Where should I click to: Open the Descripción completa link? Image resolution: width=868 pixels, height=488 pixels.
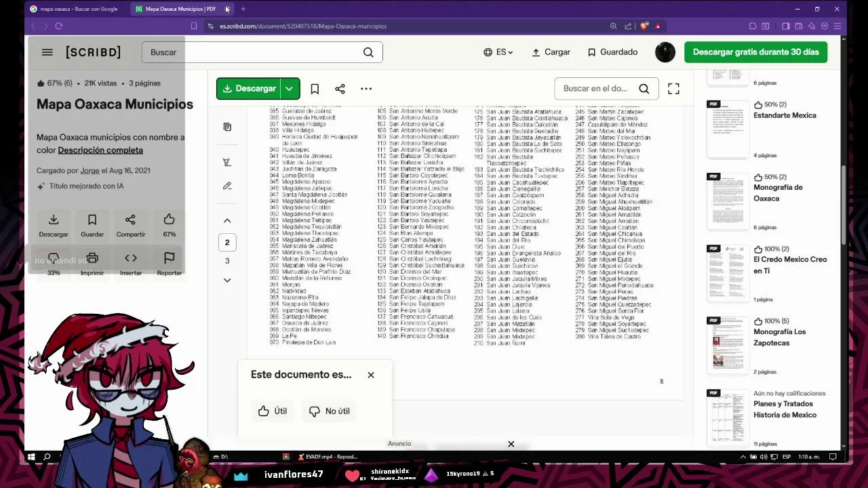pos(100,150)
